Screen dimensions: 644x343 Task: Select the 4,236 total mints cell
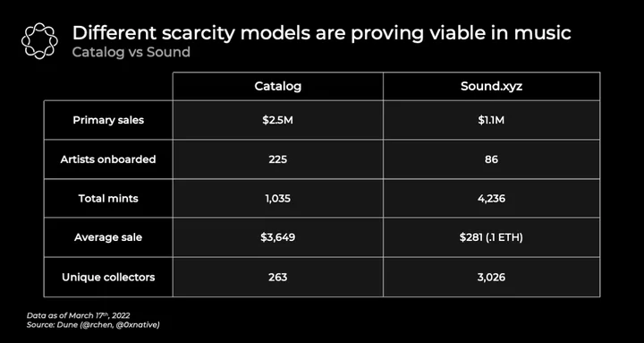point(492,199)
